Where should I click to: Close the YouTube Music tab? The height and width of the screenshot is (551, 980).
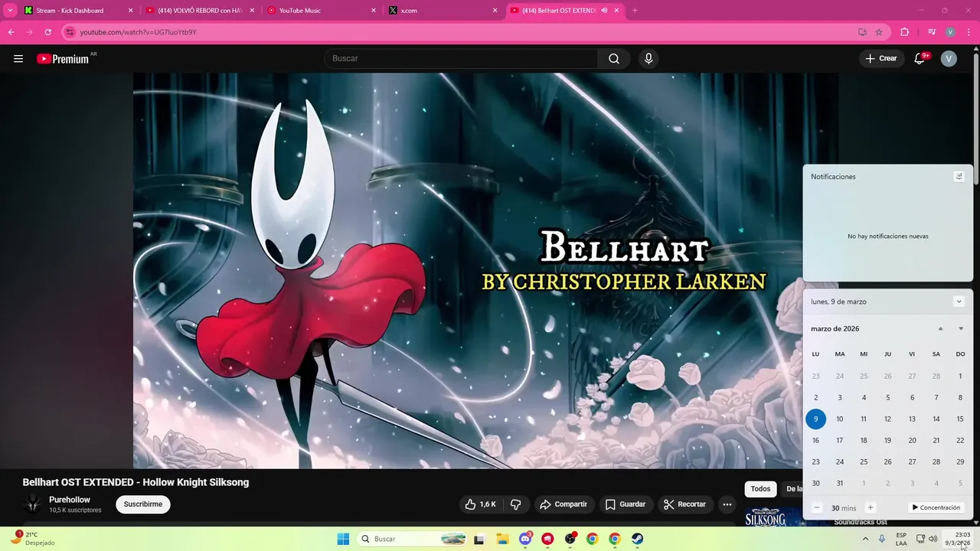[x=374, y=11]
